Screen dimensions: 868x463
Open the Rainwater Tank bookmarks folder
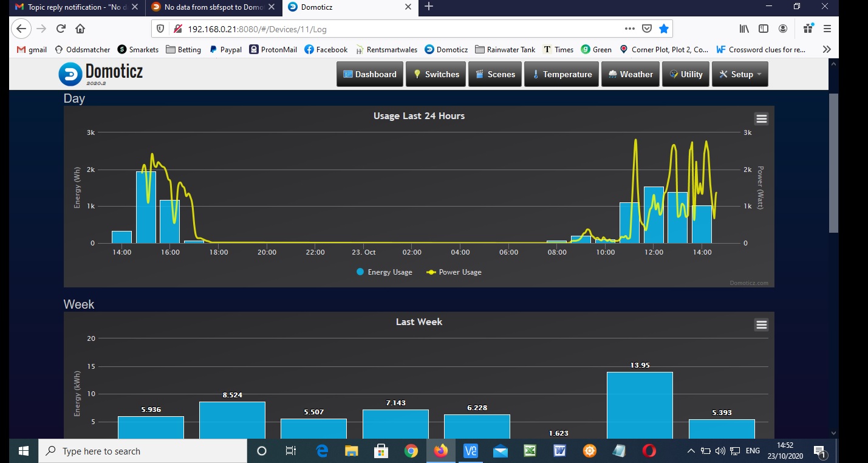point(505,50)
